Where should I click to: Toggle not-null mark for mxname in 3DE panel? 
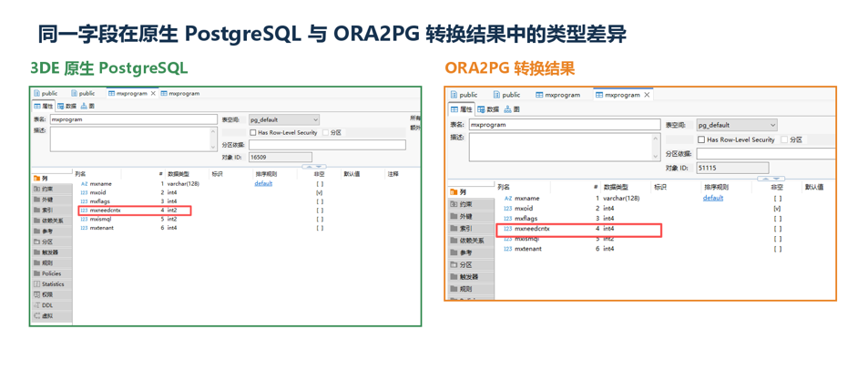(320, 183)
